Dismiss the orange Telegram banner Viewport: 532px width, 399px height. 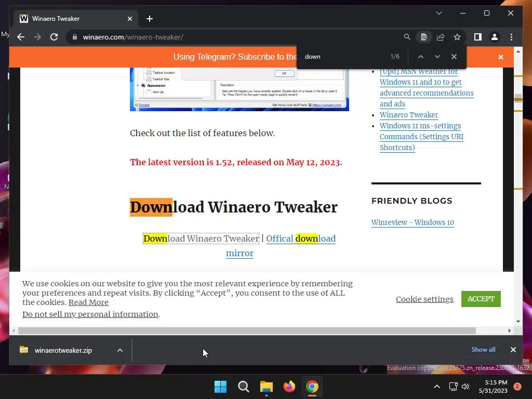click(x=501, y=57)
